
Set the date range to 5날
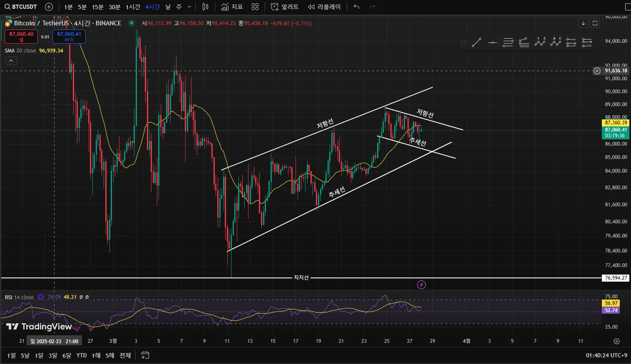(25, 355)
